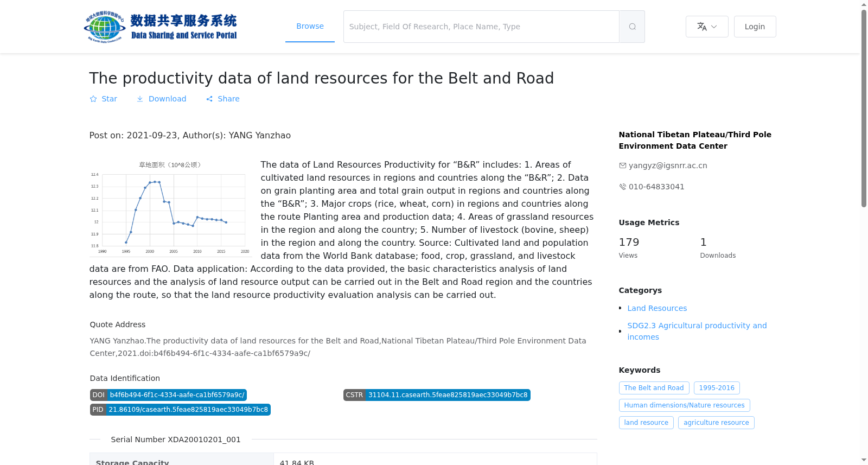Screen dimensions: 868x465
Task: Click the Download link
Action: 161,99
